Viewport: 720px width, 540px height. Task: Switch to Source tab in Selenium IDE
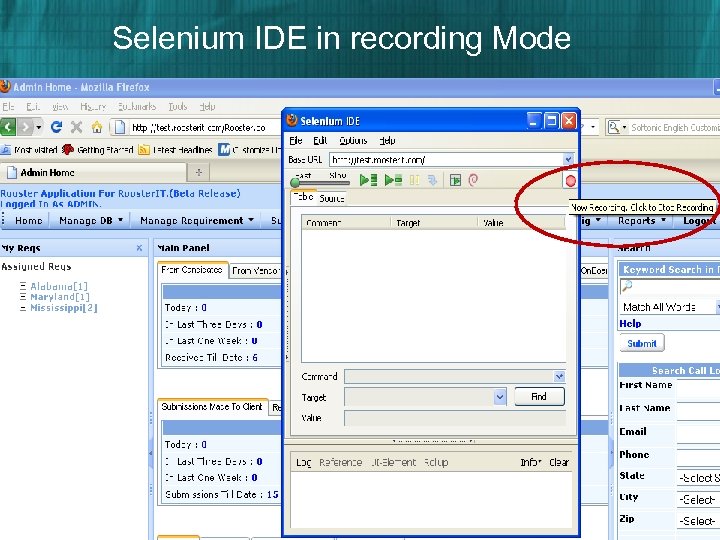[x=332, y=198]
